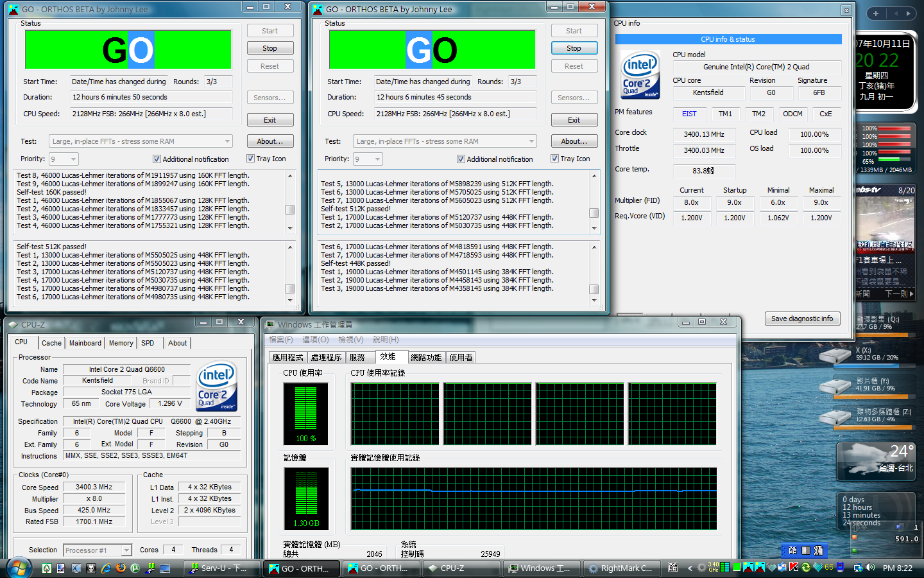The height and width of the screenshot is (578, 924).
Task: Open uTorrent from quick launch
Action: (x=135, y=568)
